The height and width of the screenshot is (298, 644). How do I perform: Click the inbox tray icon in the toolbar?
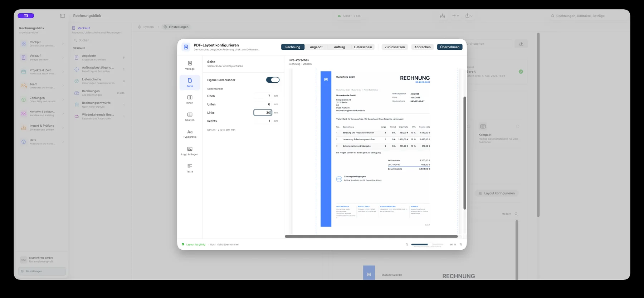tap(443, 16)
